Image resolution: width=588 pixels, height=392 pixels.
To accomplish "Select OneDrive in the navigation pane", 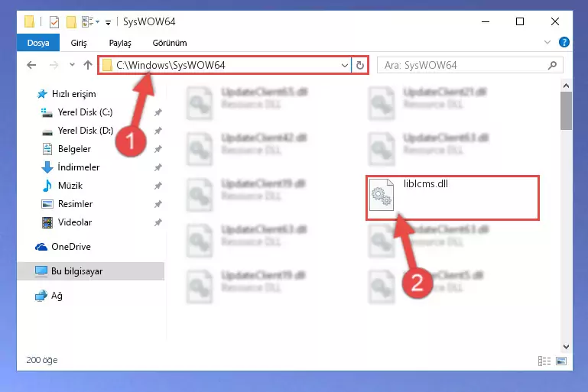I will pos(71,247).
